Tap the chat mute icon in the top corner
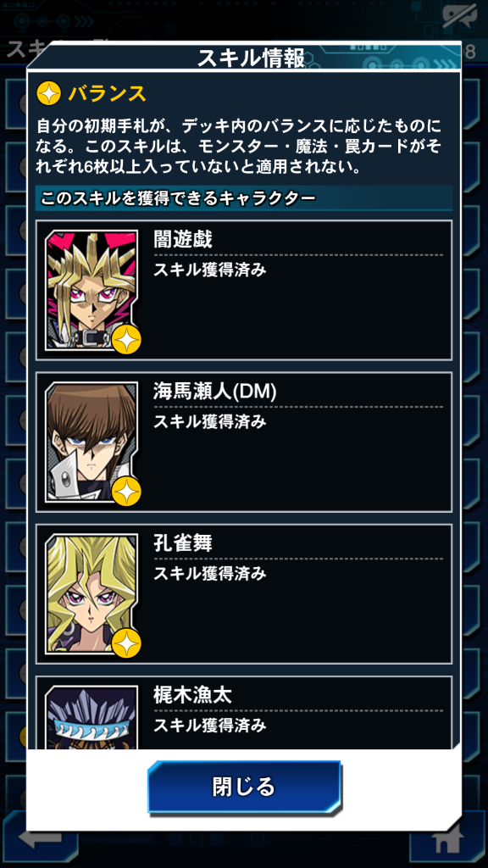 (458, 17)
